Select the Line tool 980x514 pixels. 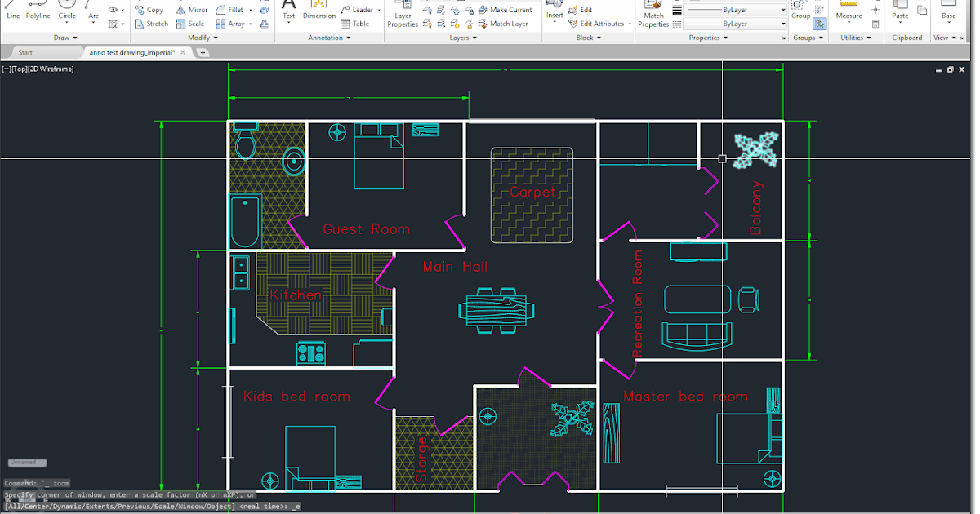pos(12,10)
